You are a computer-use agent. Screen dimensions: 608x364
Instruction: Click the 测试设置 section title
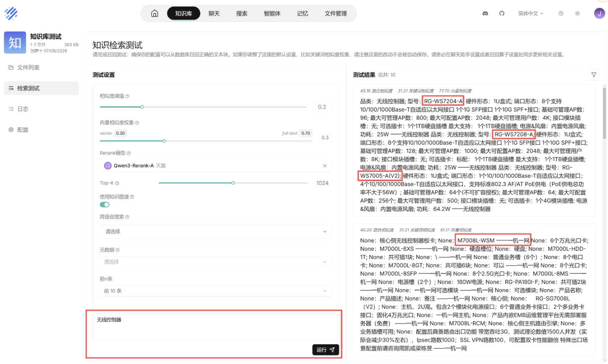click(104, 75)
